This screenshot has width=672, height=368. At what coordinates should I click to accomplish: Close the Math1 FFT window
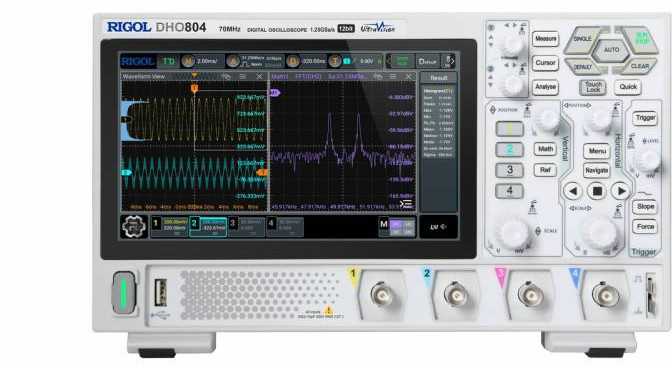[409, 76]
